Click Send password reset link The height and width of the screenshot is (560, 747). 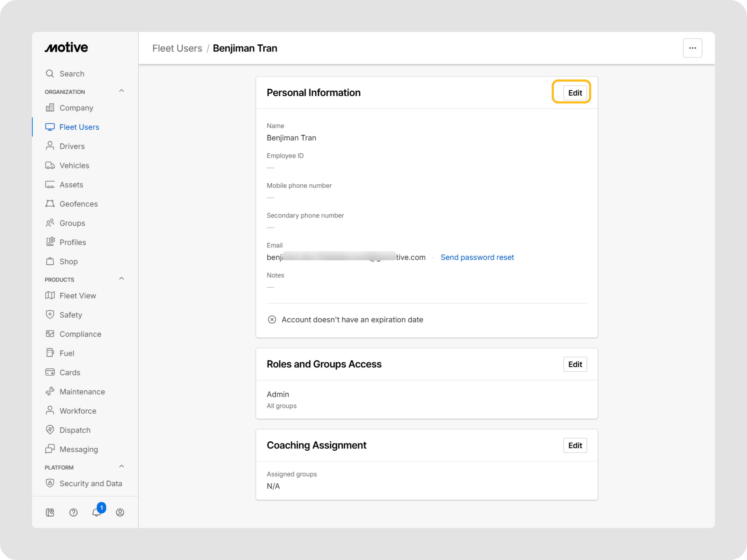[477, 257]
